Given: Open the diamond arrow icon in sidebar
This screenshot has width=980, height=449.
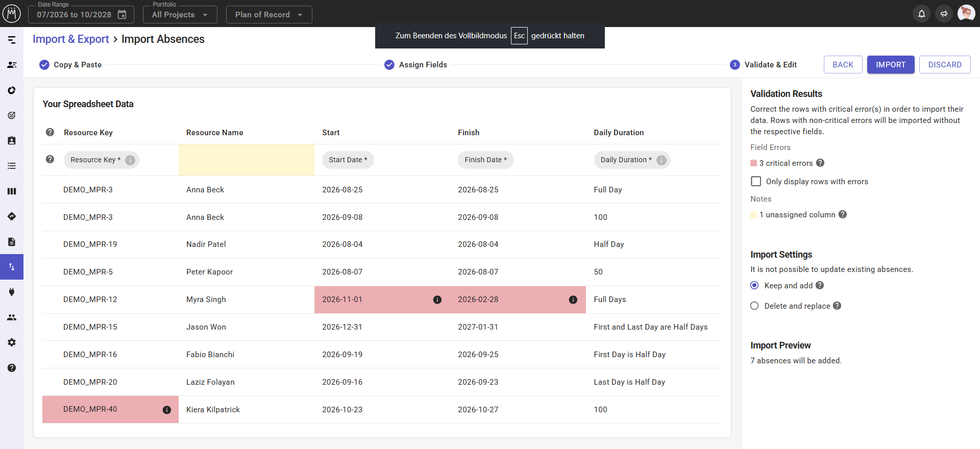Looking at the screenshot, I should coord(12,216).
